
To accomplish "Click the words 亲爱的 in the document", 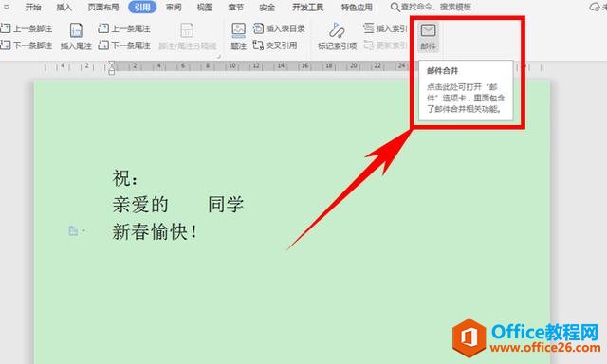I will tap(140, 205).
